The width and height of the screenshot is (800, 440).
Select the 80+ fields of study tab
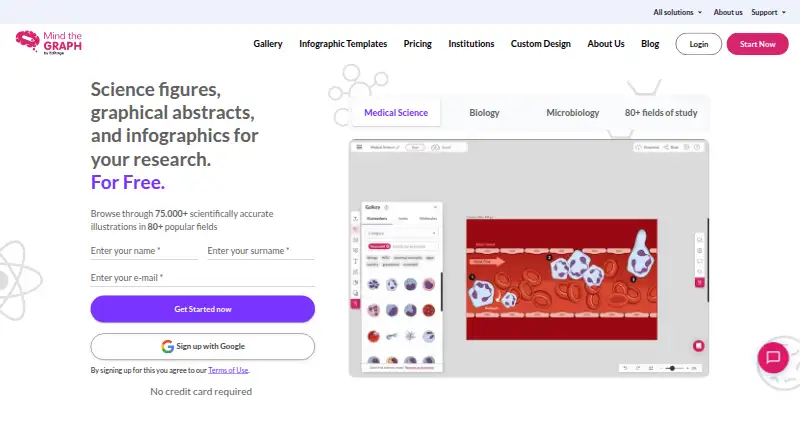(661, 113)
